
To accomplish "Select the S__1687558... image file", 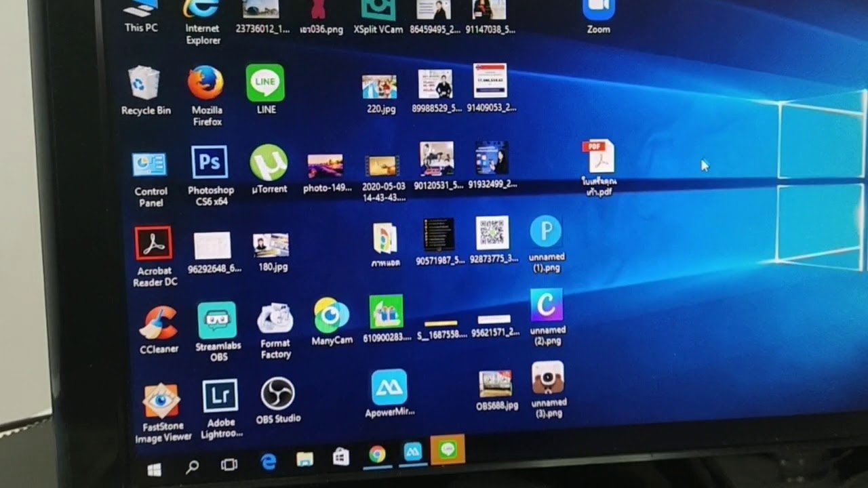I will click(x=441, y=329).
